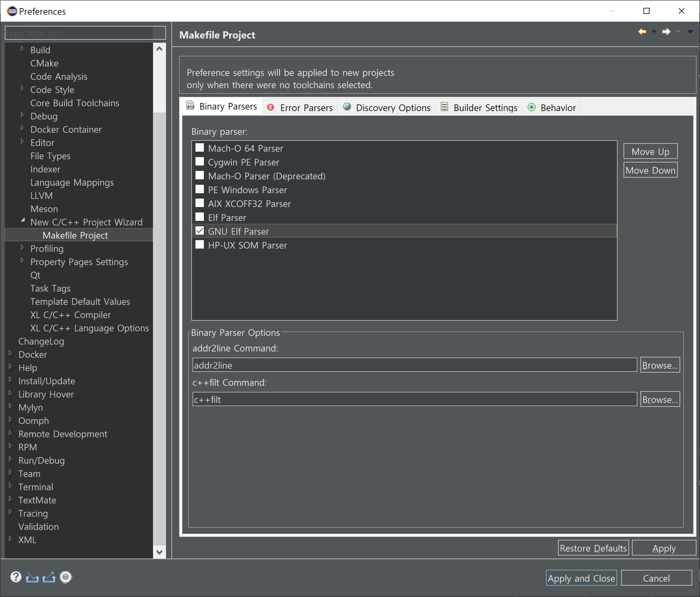Click the addr2line Command text field
Image resolution: width=700 pixels, height=597 pixels.
(x=414, y=365)
